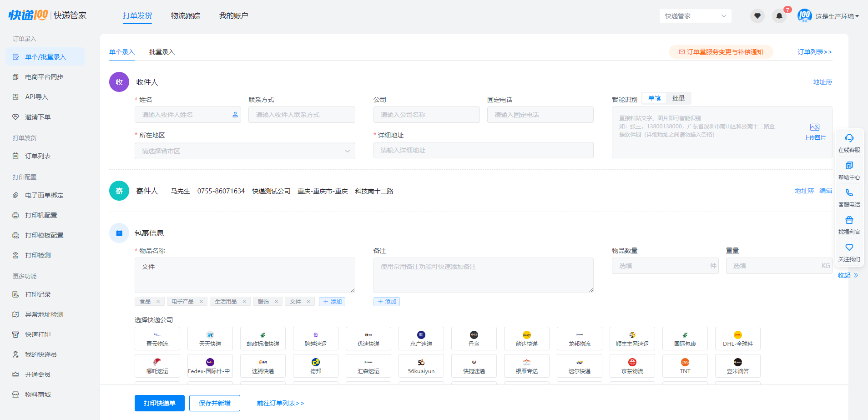Open 订单量服务变更与补偿通知 notice
Screen dimensions: 868x420
(x=721, y=52)
